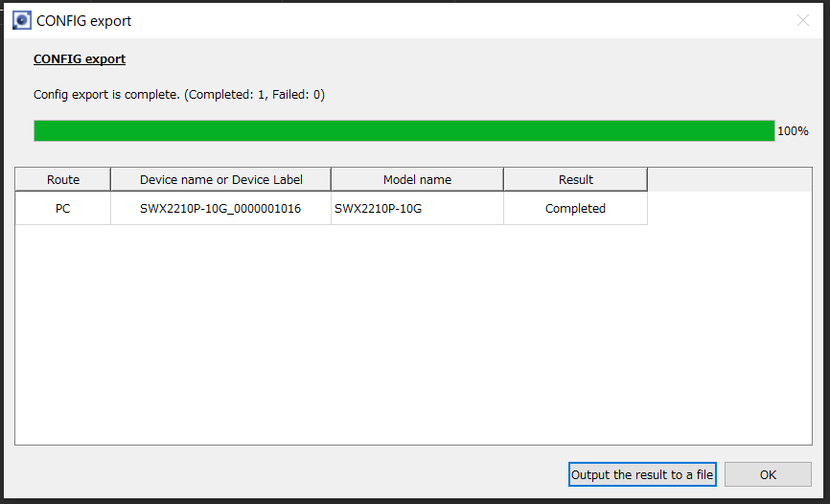Image resolution: width=830 pixels, height=504 pixels.
Task: Click the empty area below the device row
Action: tap(412, 335)
